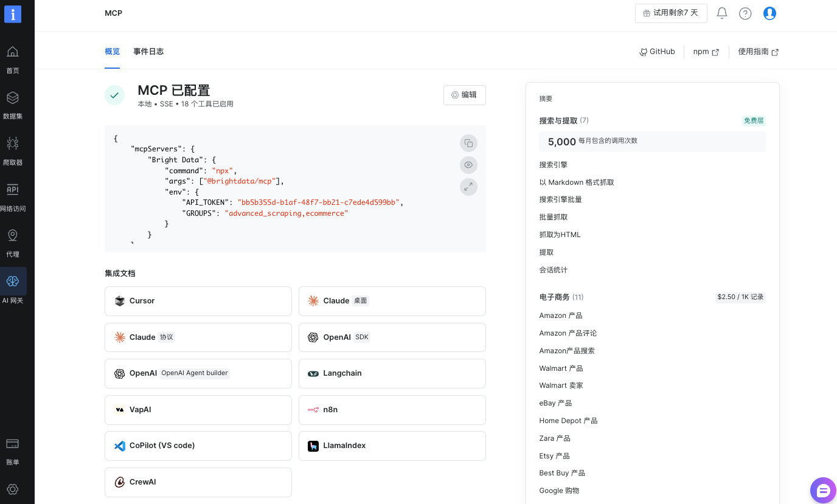The image size is (837, 504).
Task: Open the Claude 桌面 integration doc
Action: 392,301
